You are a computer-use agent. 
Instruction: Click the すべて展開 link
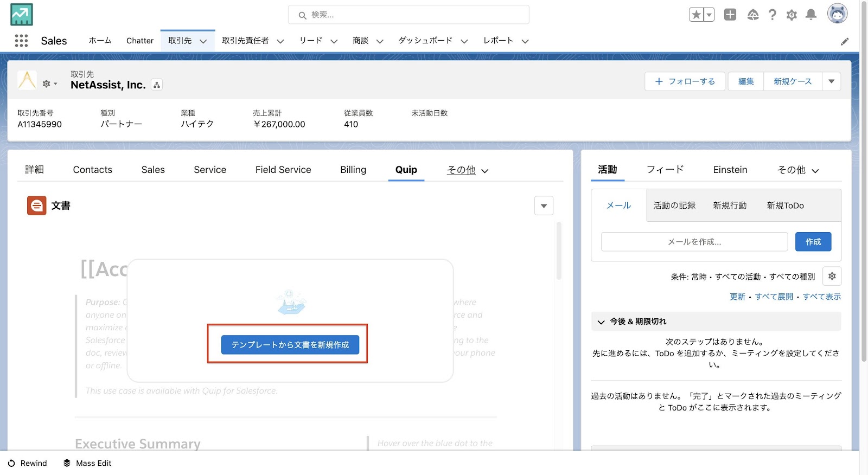click(x=774, y=297)
